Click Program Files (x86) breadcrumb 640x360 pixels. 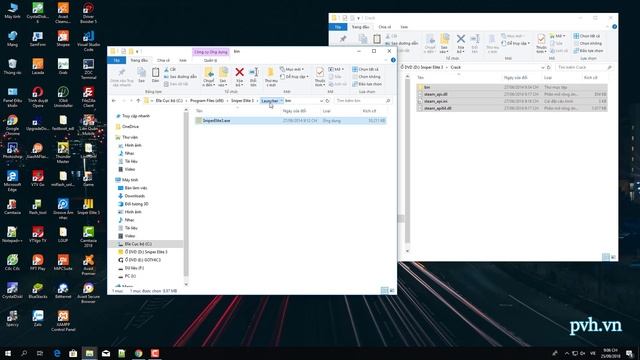pyautogui.click(x=207, y=101)
